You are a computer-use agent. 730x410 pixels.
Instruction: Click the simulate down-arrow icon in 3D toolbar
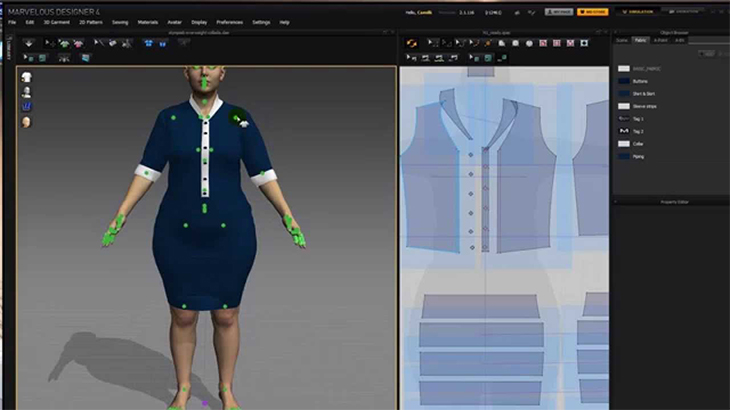tap(27, 43)
